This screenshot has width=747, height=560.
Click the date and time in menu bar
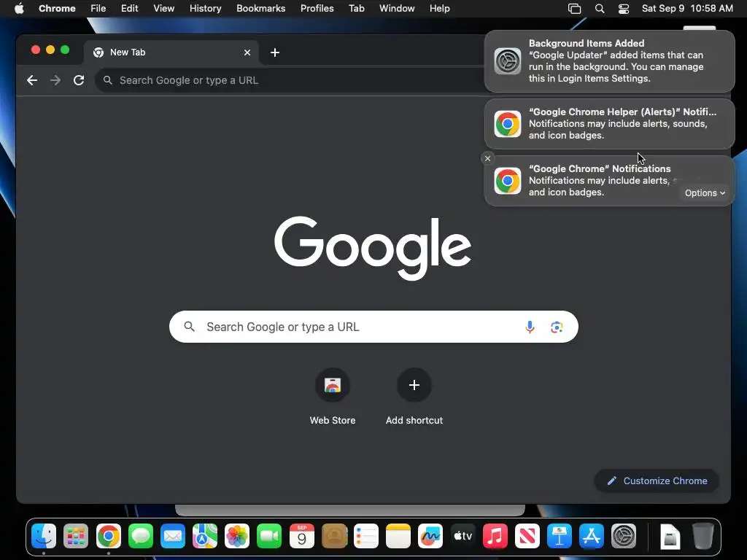coord(687,9)
